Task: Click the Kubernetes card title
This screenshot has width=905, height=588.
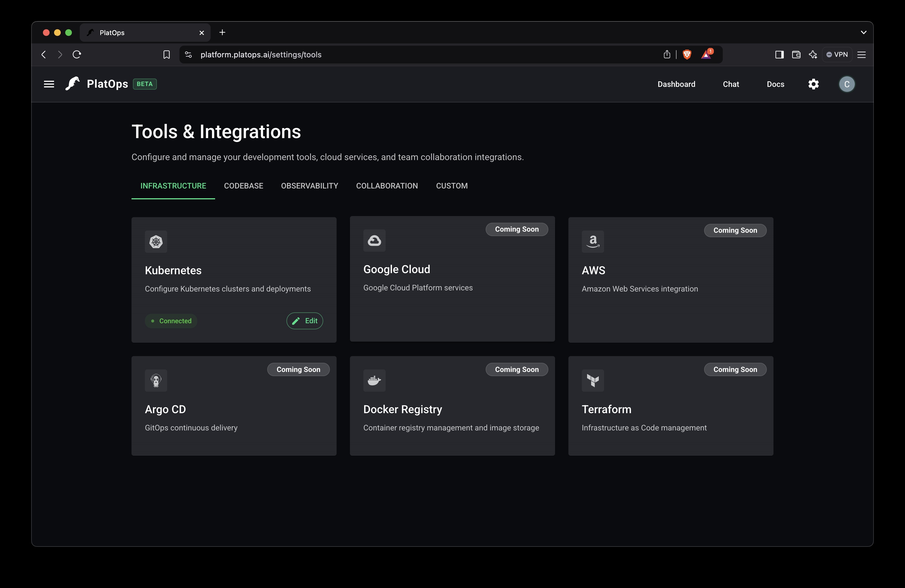Action: (x=173, y=270)
